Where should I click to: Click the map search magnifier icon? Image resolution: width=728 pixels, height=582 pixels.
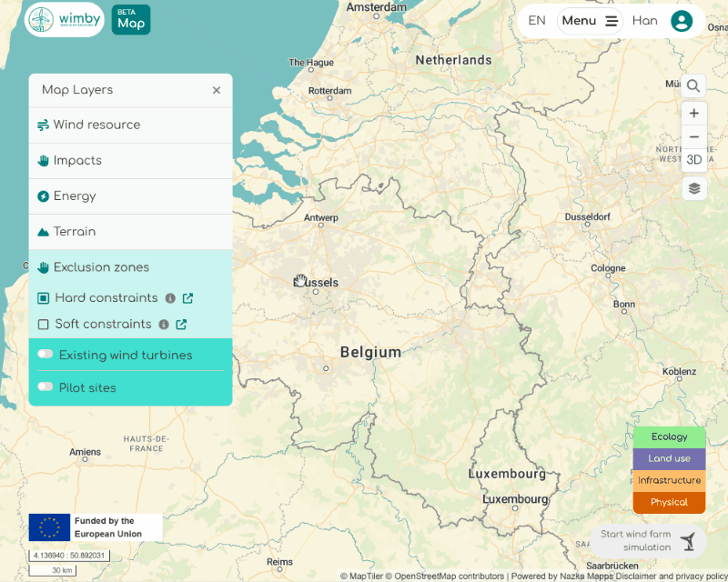(x=693, y=86)
